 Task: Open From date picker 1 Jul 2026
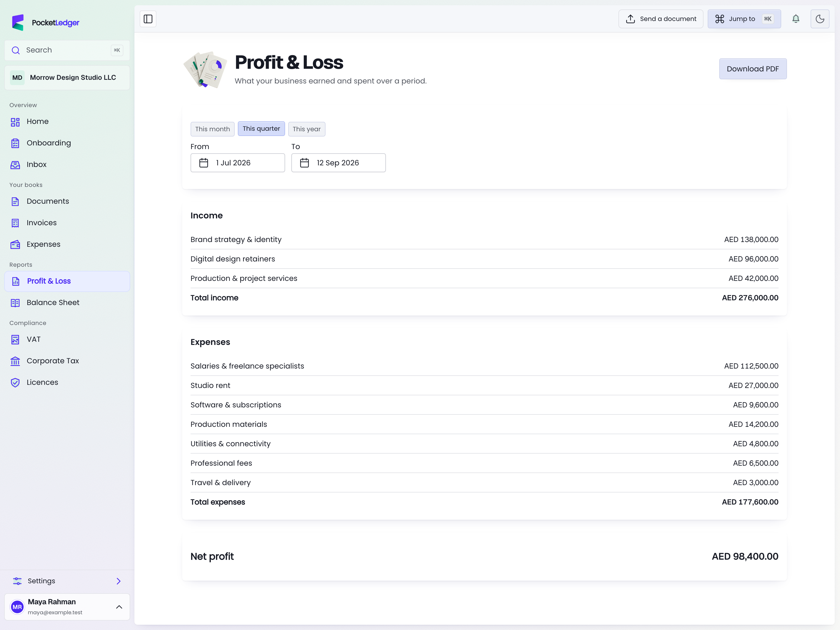238,163
